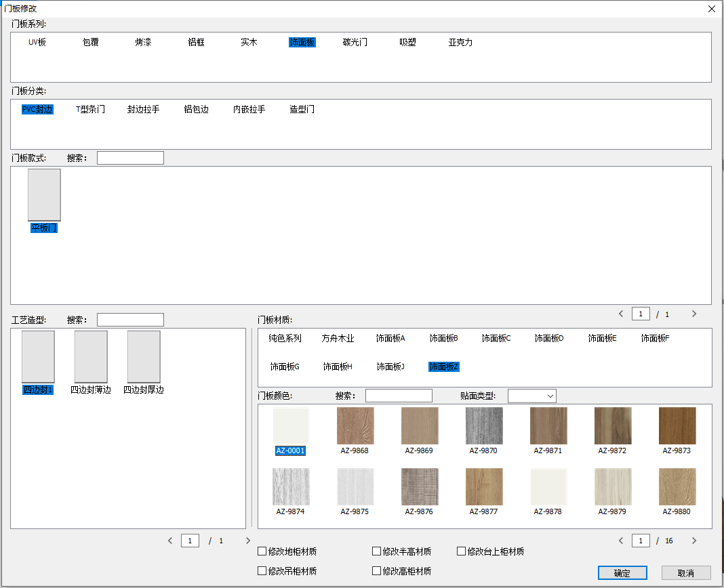Go to previous craft shape page
The image size is (724, 588).
tap(170, 541)
